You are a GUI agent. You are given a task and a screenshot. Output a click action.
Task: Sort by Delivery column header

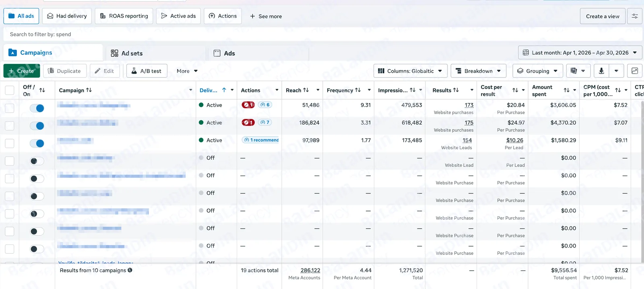click(213, 90)
